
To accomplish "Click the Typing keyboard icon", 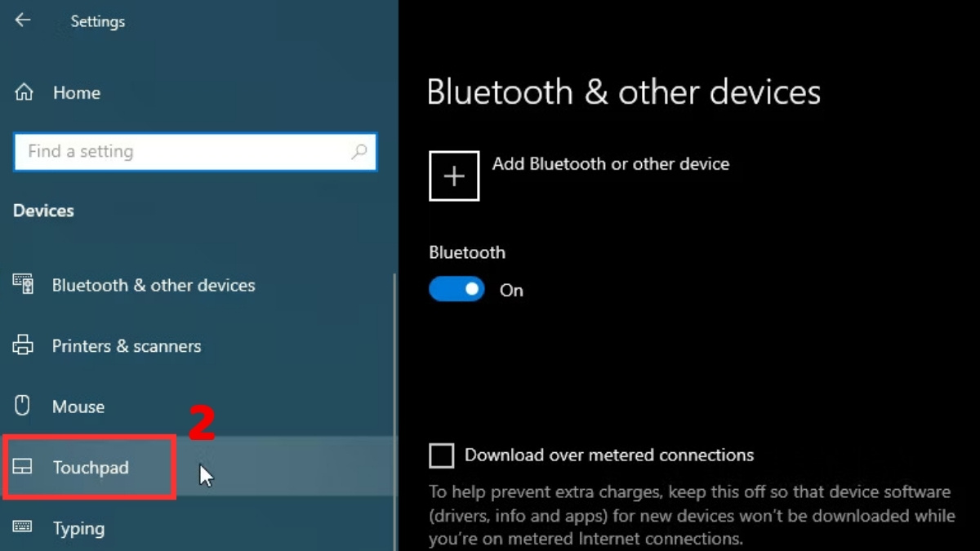I will [x=23, y=528].
